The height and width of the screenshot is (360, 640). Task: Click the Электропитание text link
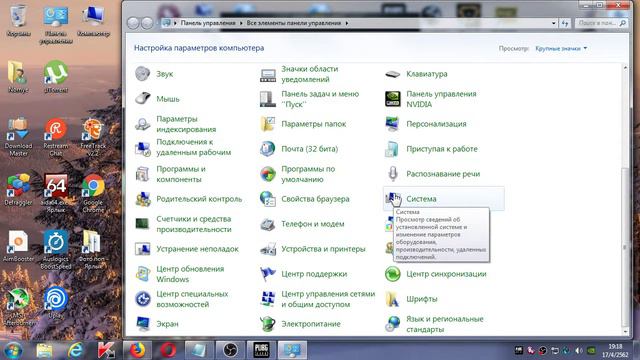[311, 324]
